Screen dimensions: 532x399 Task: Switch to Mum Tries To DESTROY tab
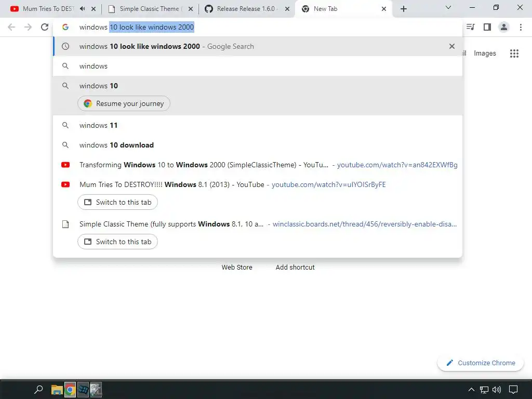[x=47, y=9]
